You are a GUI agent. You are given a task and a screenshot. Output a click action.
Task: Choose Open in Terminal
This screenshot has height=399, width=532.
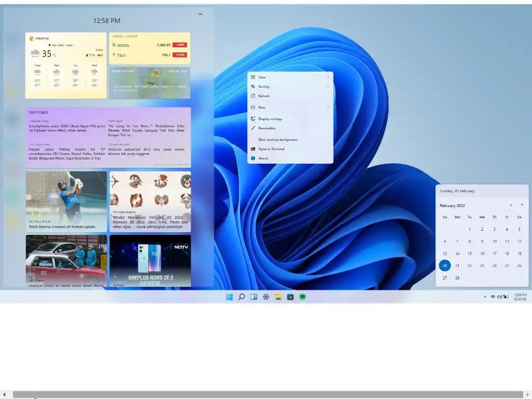(290, 149)
